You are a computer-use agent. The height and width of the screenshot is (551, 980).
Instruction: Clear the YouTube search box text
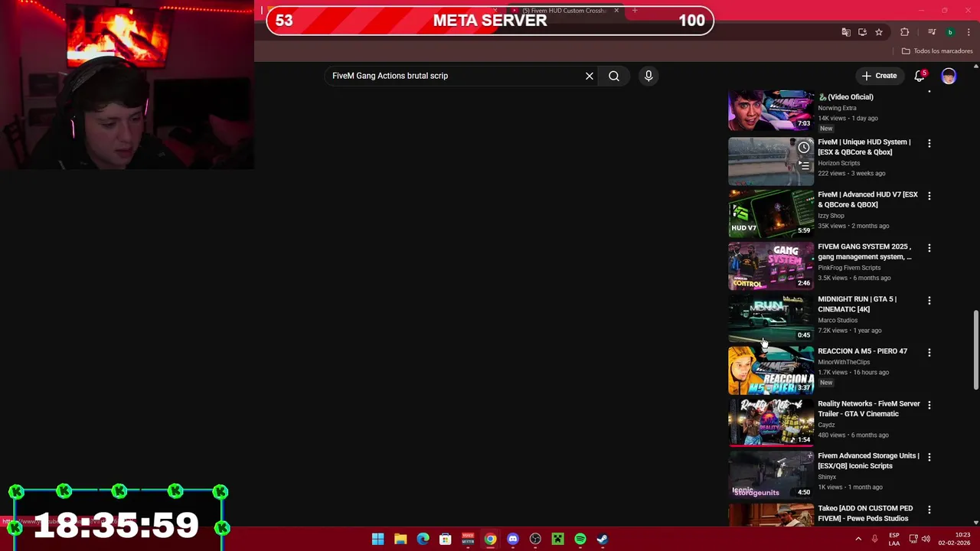click(x=590, y=76)
